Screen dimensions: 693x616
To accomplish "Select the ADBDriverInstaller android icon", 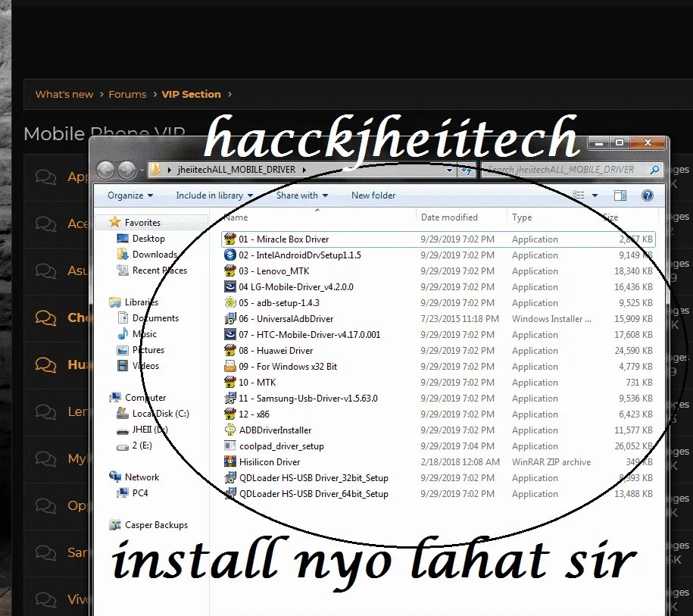I will (229, 430).
